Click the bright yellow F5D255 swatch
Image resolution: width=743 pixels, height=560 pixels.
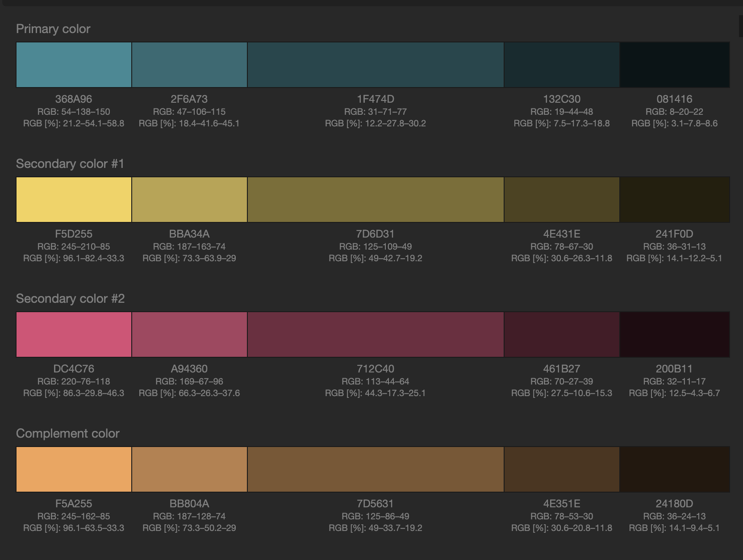tap(74, 200)
